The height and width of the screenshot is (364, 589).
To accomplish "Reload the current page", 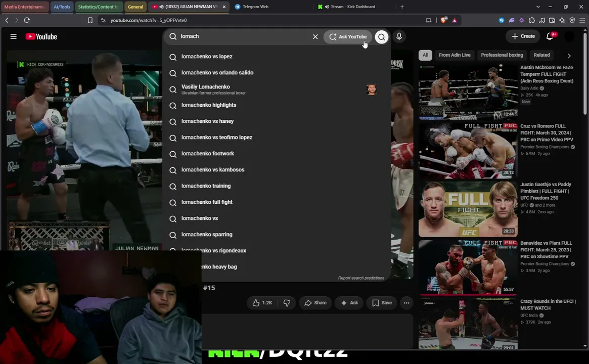I will pyautogui.click(x=27, y=20).
